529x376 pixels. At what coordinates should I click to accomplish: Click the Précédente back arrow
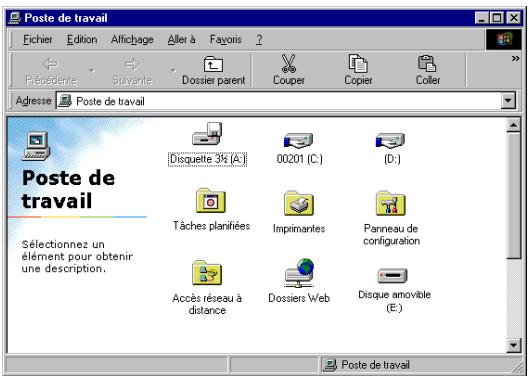(x=51, y=64)
